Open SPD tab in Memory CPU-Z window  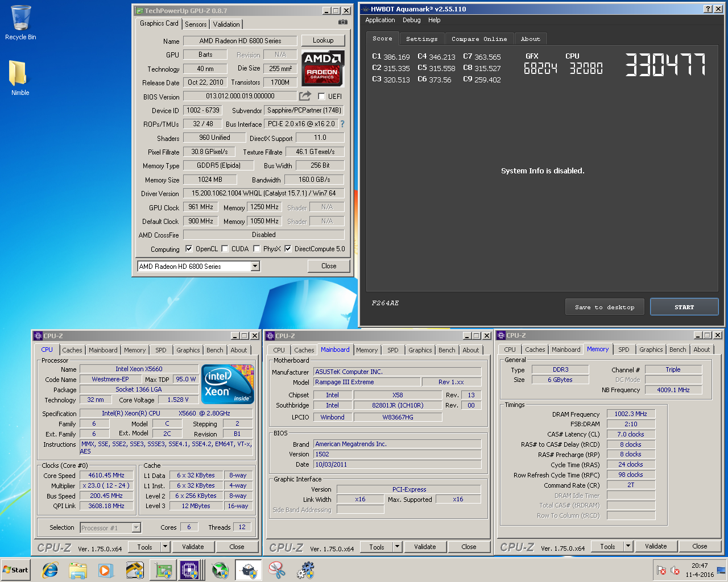pyautogui.click(x=624, y=350)
